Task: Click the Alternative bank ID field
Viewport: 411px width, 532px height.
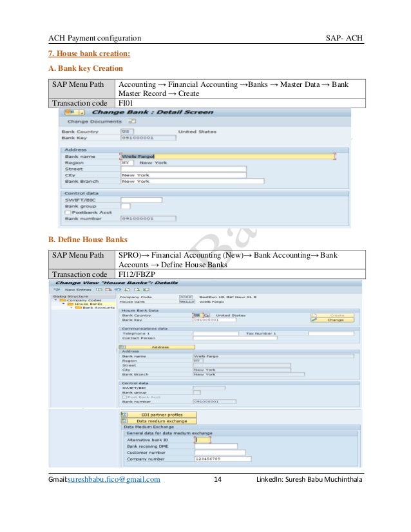Action: [203, 440]
